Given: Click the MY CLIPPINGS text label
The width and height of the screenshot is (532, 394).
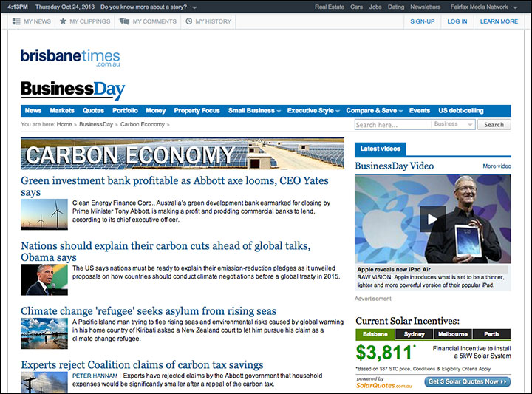Looking at the screenshot, I should tap(90, 21).
